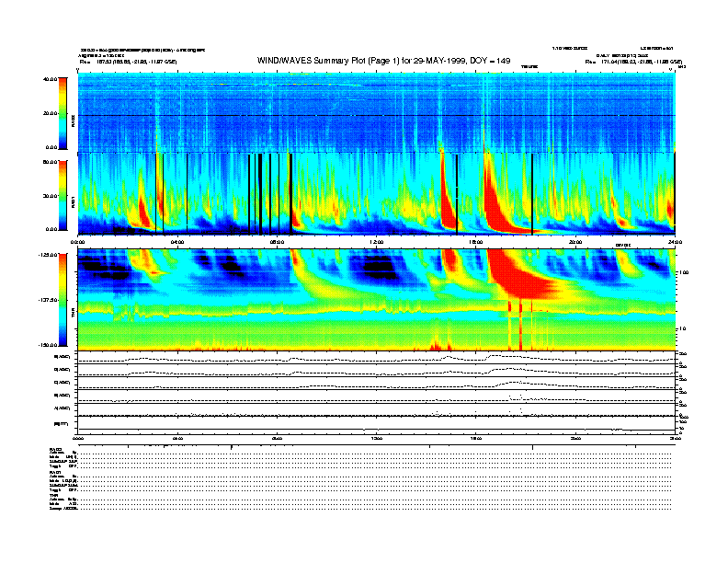Click the 16:00 tick label under RAD1 panel
This screenshot has height=563, width=728.
[476, 242]
